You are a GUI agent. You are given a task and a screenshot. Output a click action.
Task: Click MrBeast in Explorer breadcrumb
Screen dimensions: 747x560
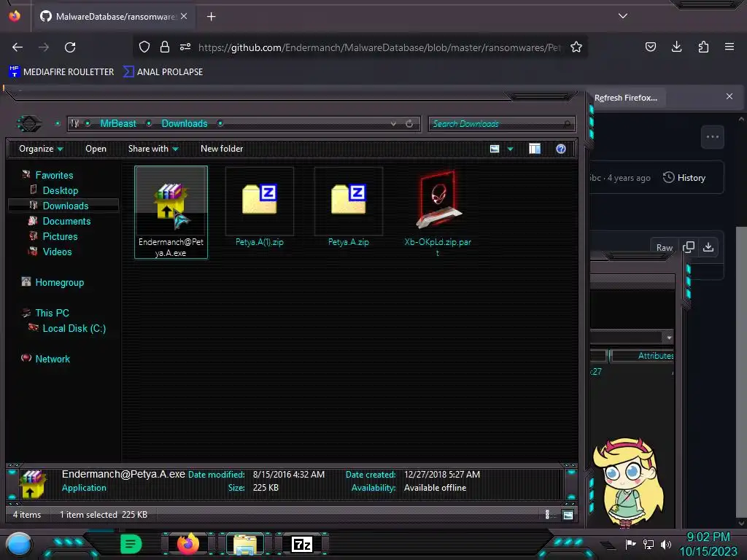point(117,124)
